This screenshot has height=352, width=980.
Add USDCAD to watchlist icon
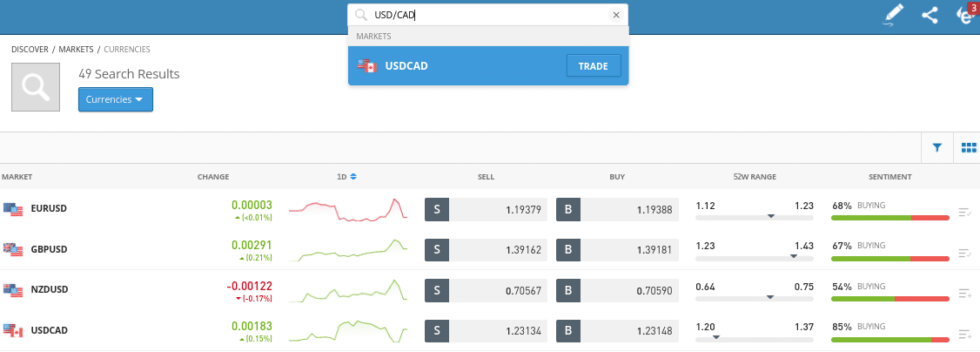tap(964, 334)
